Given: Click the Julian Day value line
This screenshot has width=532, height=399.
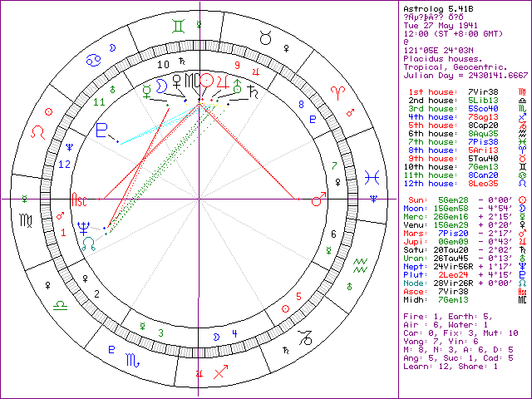Looking at the screenshot, I should click(x=464, y=74).
